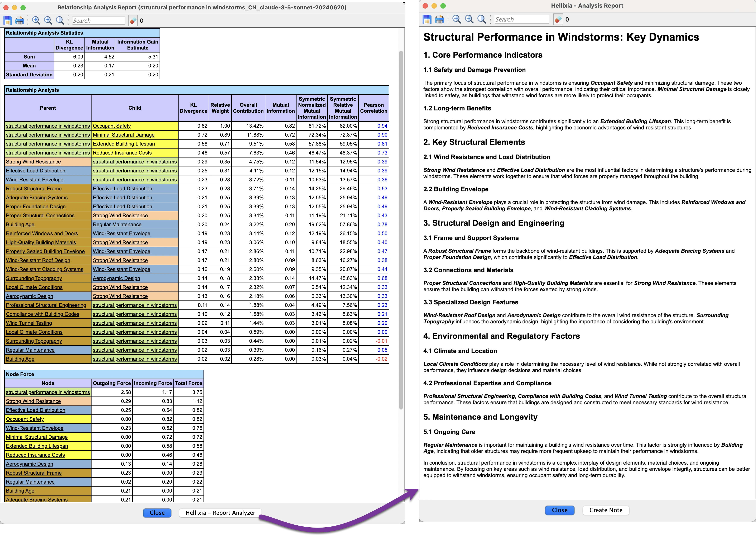Click the Create Note button
This screenshot has width=756, height=554.
tap(605, 510)
